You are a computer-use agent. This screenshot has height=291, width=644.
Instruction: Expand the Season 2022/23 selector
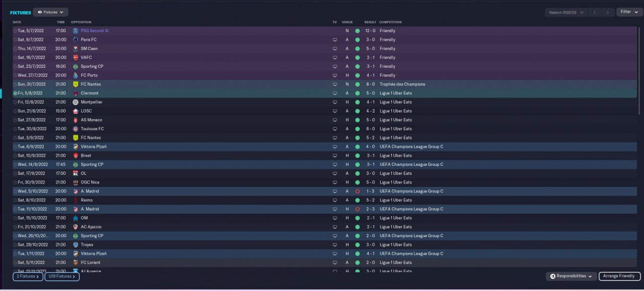click(x=566, y=12)
